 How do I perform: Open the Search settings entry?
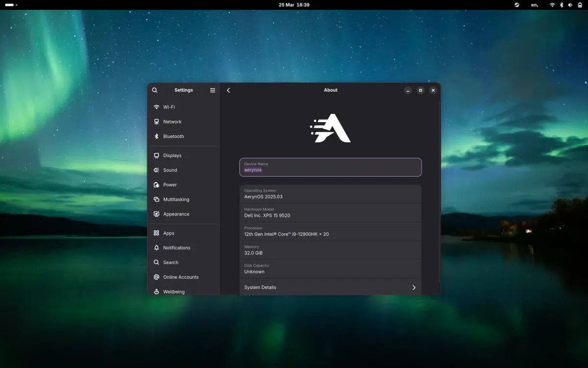tap(171, 262)
